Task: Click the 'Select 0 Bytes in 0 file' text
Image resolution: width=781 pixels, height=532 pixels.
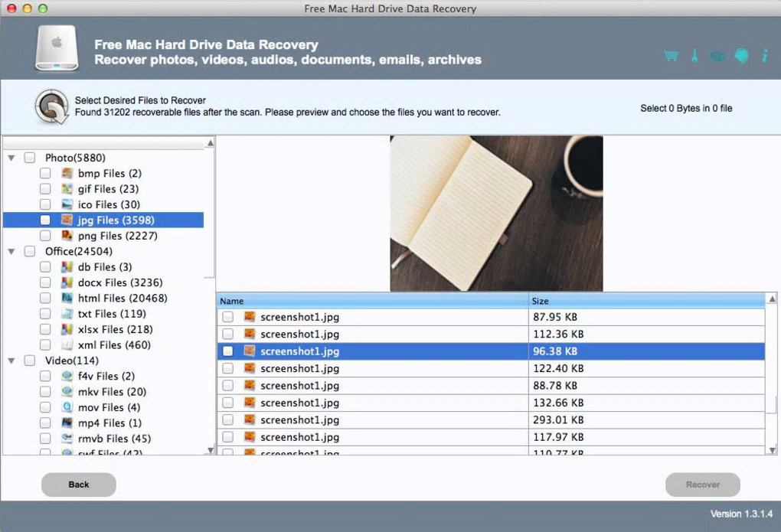Action: pos(686,108)
